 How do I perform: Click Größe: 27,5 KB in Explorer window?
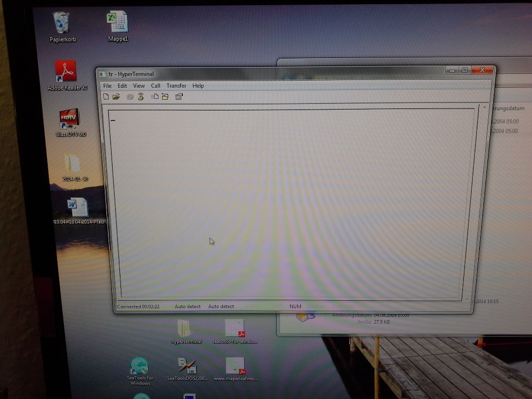pyautogui.click(x=374, y=322)
